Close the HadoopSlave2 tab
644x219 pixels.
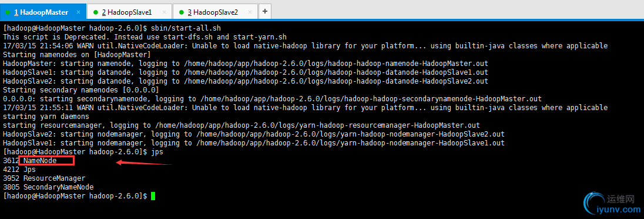point(250,12)
